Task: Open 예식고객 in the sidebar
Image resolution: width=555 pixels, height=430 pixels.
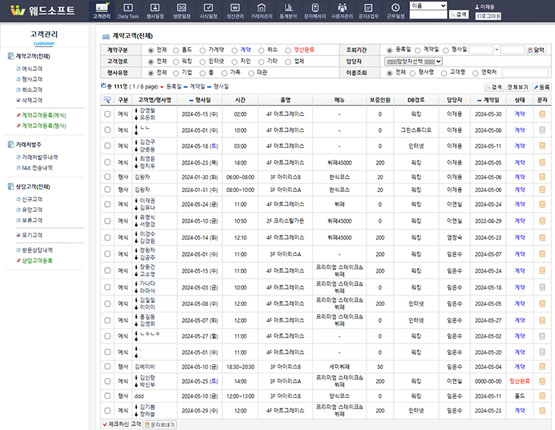Action: coord(32,69)
